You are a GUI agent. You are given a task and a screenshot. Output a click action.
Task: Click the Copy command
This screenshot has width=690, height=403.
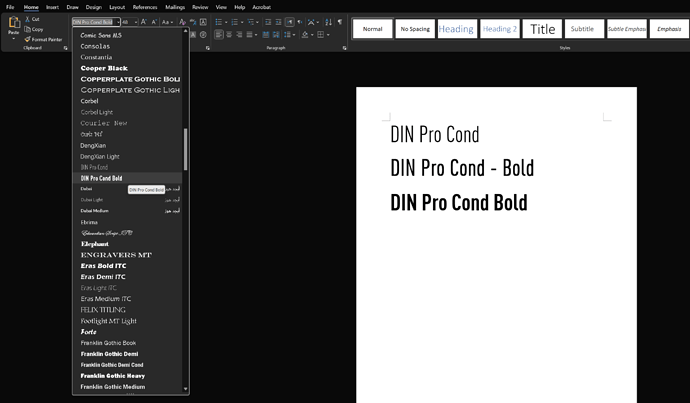click(x=33, y=29)
